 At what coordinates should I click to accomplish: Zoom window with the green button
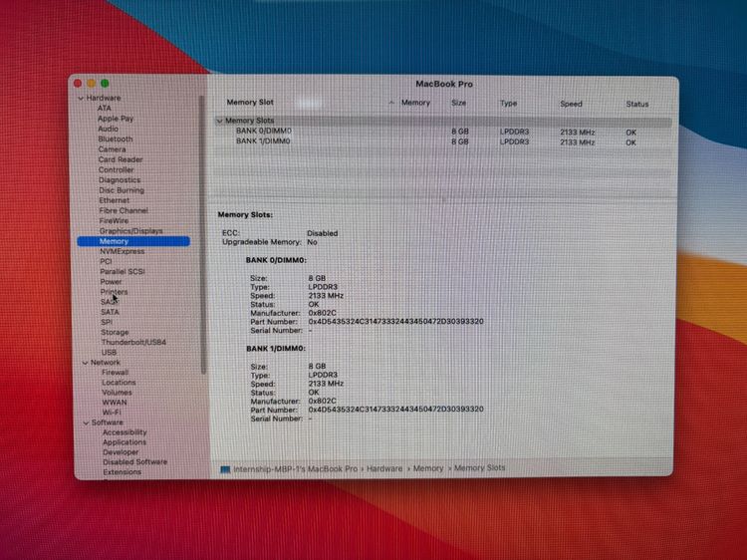point(105,84)
